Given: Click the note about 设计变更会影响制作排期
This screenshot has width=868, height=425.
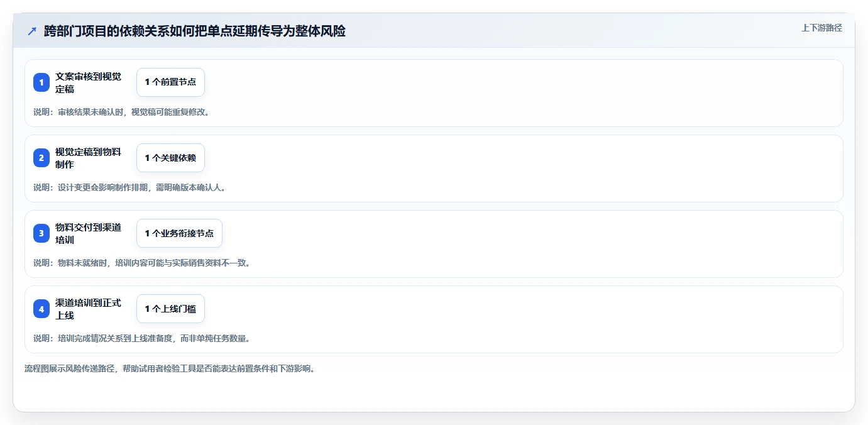Looking at the screenshot, I should [129, 187].
